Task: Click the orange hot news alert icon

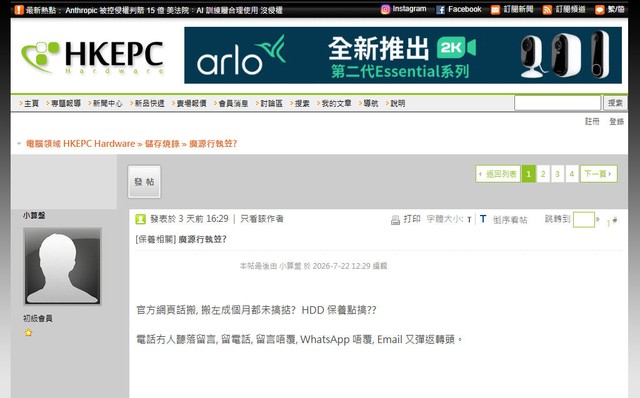Action: tap(19, 10)
